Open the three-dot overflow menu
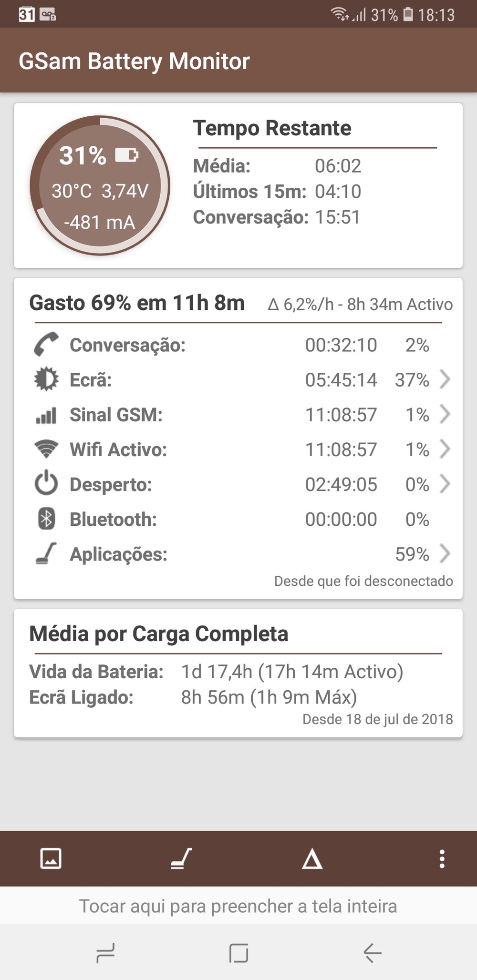This screenshot has width=477, height=980. pyautogui.click(x=442, y=859)
